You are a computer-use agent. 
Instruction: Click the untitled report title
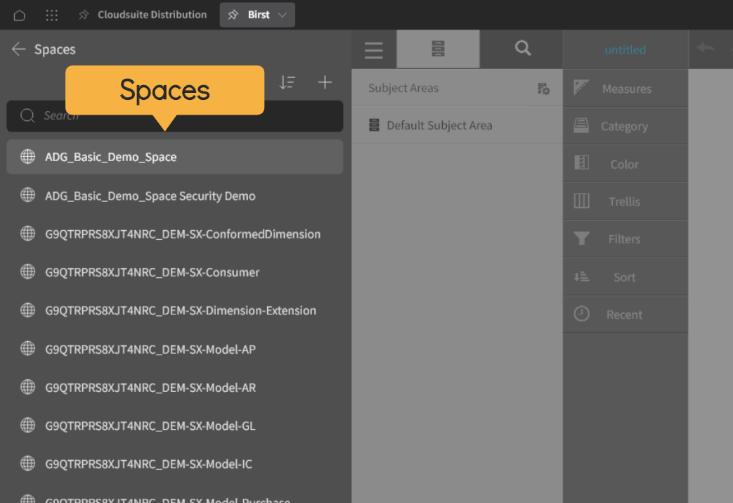click(x=625, y=50)
